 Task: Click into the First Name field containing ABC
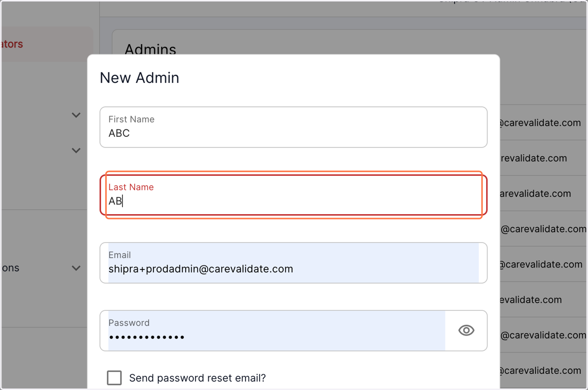tap(294, 127)
